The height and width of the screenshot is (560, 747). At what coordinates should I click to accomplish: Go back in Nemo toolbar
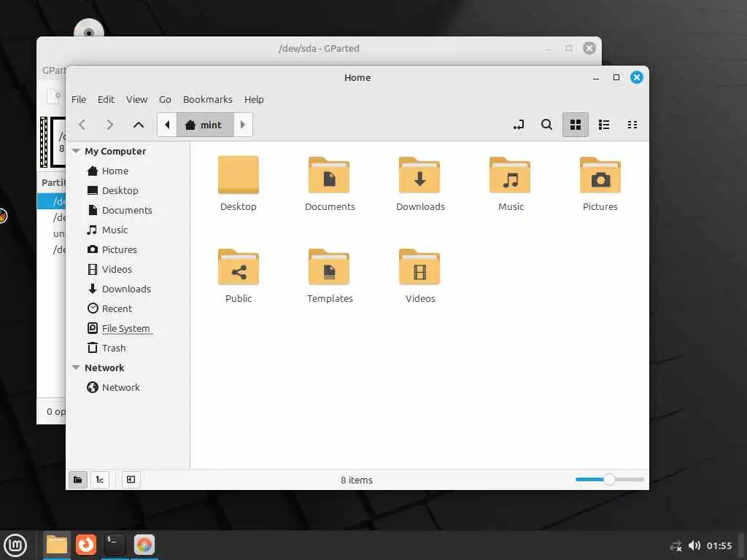(82, 125)
